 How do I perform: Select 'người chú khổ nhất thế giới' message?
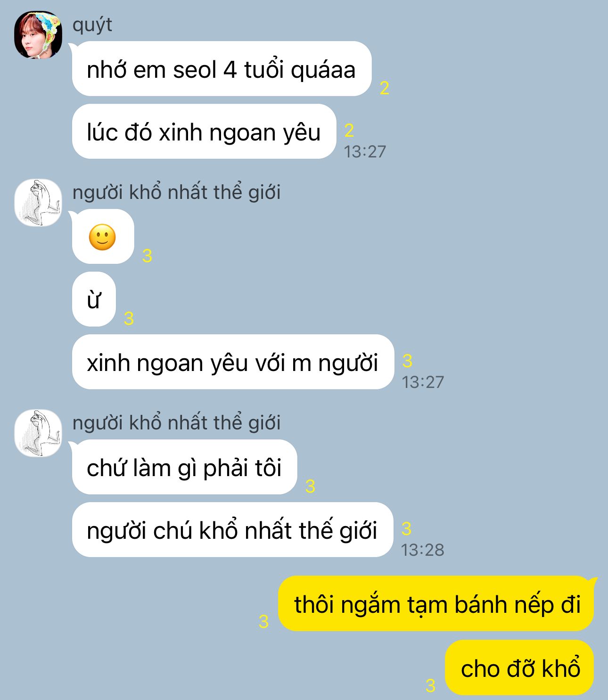pyautogui.click(x=232, y=530)
